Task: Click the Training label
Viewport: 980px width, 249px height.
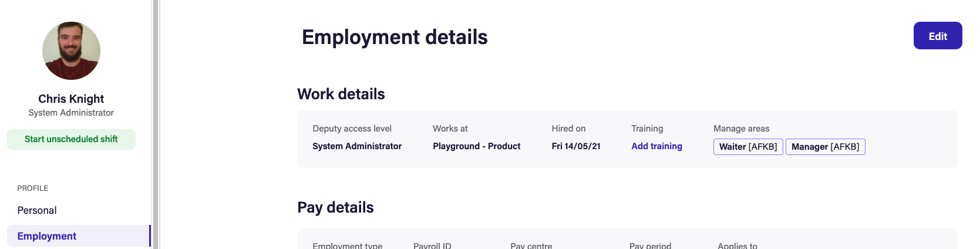Action: coord(647,129)
